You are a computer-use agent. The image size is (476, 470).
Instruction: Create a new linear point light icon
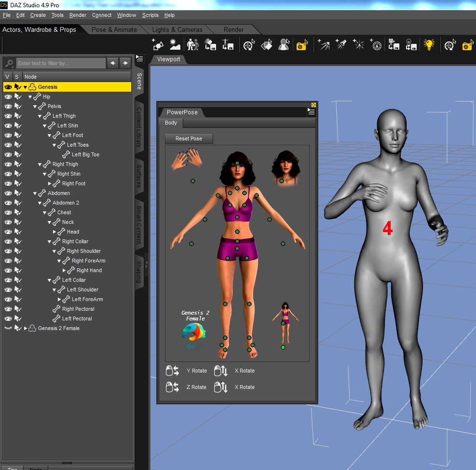376,45
